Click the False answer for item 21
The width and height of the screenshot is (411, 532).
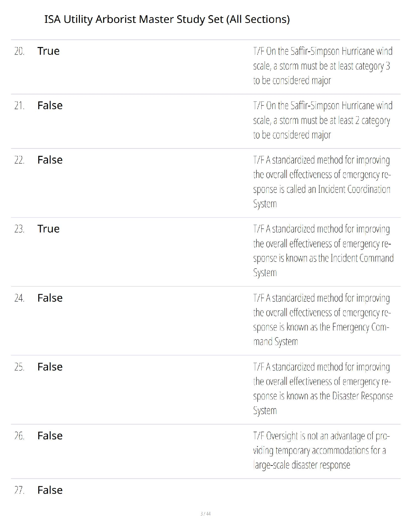50,105
